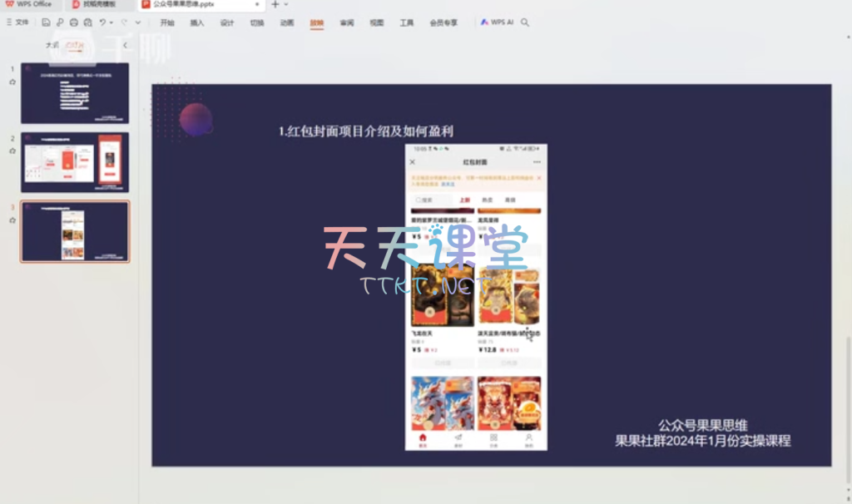This screenshot has height=504, width=852.
Task: Click the save icon in quick toolbar
Action: point(46,22)
